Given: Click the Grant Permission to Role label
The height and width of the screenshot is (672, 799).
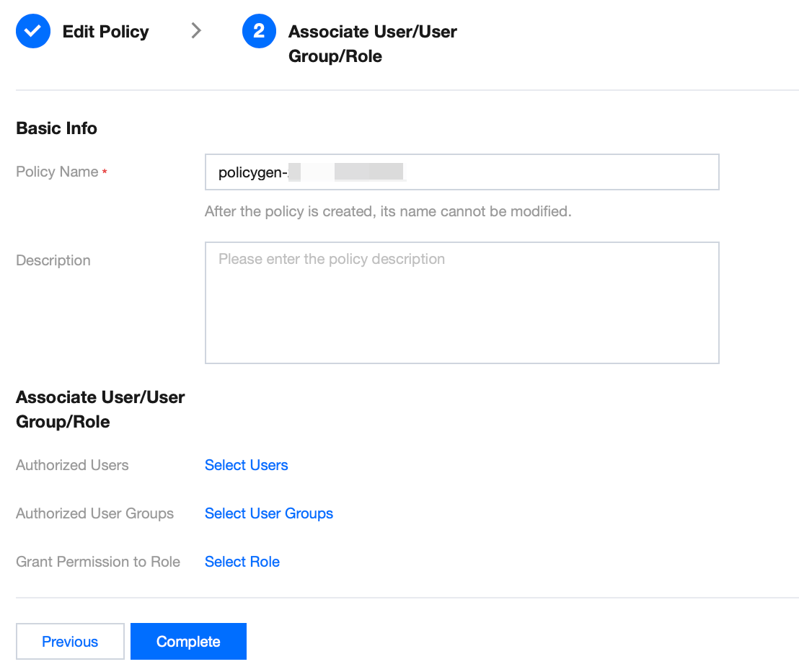Looking at the screenshot, I should [98, 562].
